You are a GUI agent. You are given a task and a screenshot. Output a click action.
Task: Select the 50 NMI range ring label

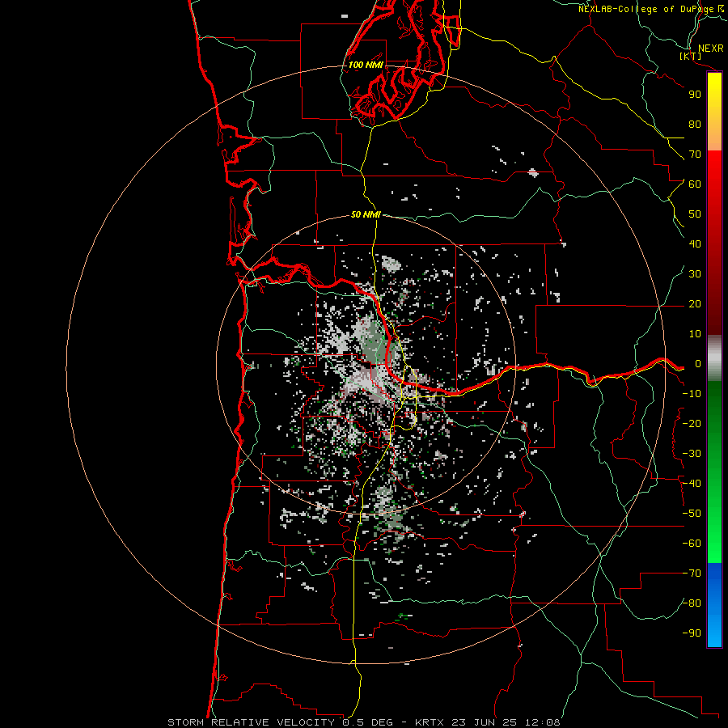pos(366,214)
